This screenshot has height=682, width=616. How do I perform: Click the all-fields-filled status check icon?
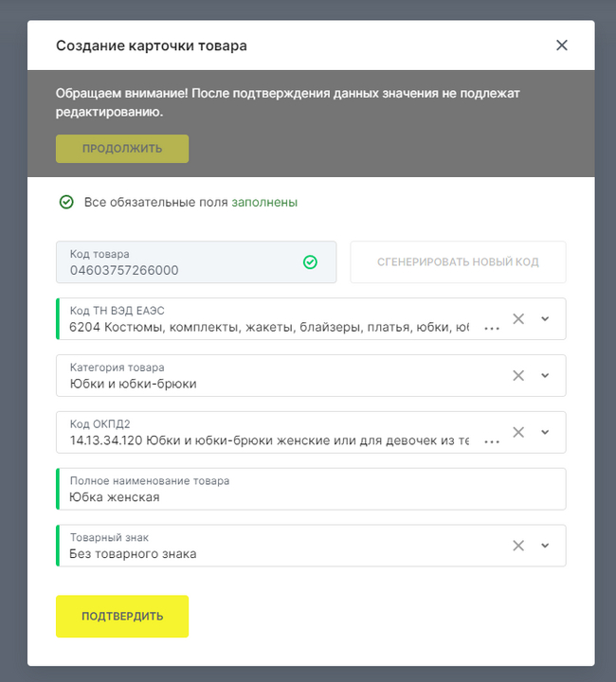[x=66, y=202]
